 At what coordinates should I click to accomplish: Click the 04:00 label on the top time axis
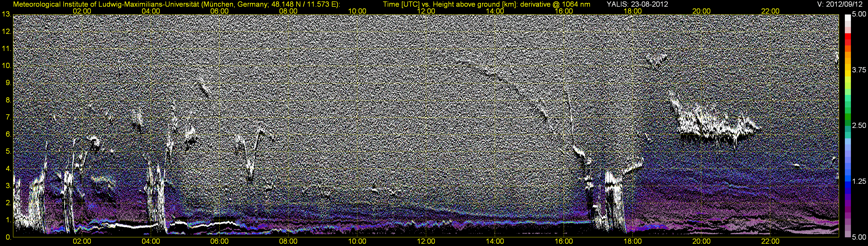click(151, 11)
